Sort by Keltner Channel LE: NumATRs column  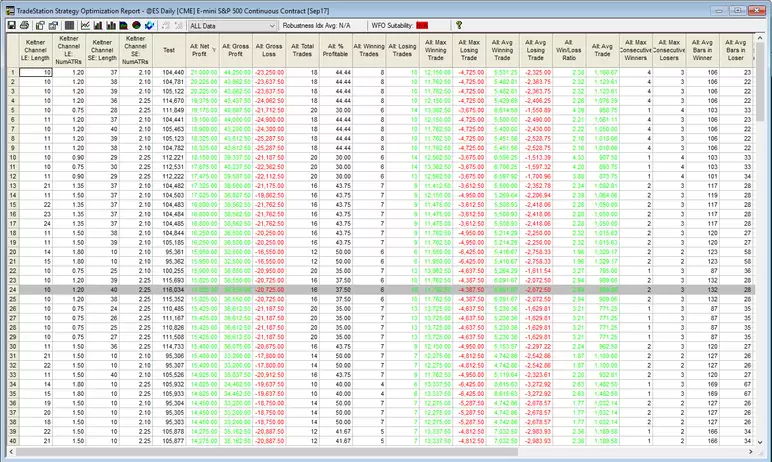(69, 50)
